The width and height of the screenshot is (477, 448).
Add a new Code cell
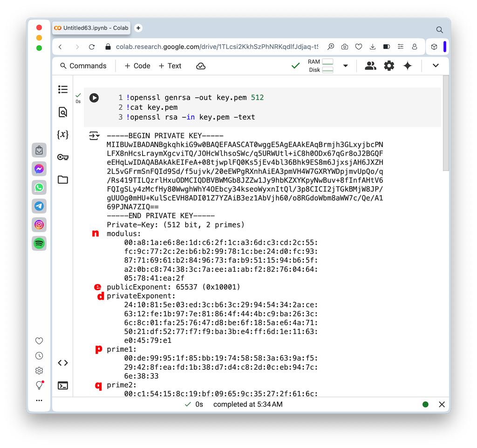click(137, 66)
